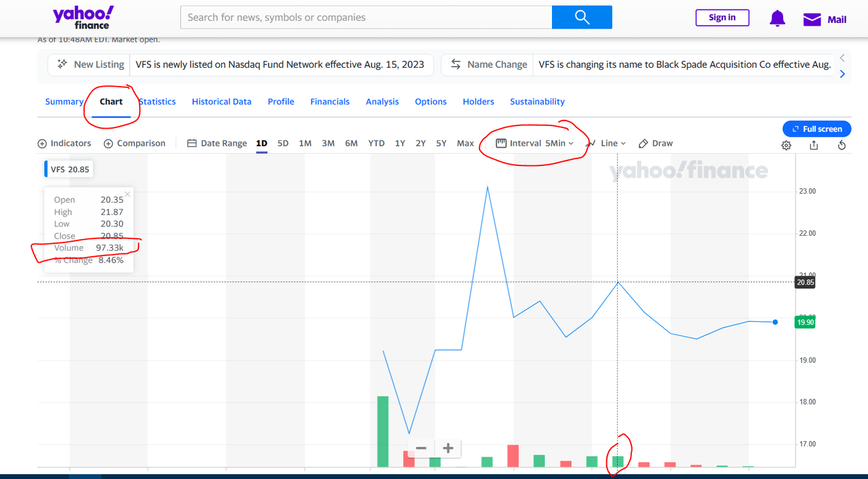Open the Holders tab
The width and height of the screenshot is (868, 479).
[479, 102]
